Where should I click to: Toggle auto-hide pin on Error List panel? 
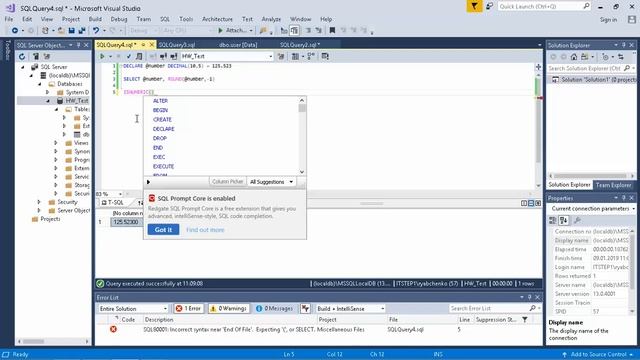(x=529, y=297)
